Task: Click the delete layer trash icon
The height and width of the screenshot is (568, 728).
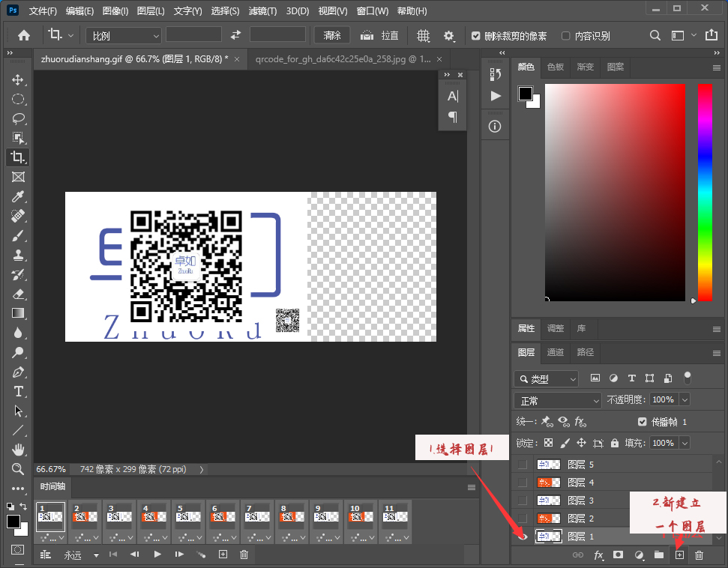Action: [x=699, y=555]
